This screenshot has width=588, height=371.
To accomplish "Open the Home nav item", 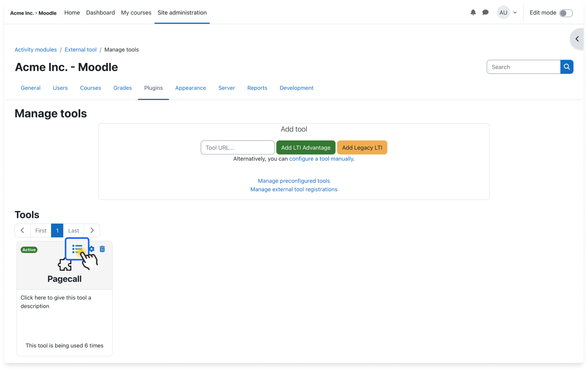I will 72,13.
